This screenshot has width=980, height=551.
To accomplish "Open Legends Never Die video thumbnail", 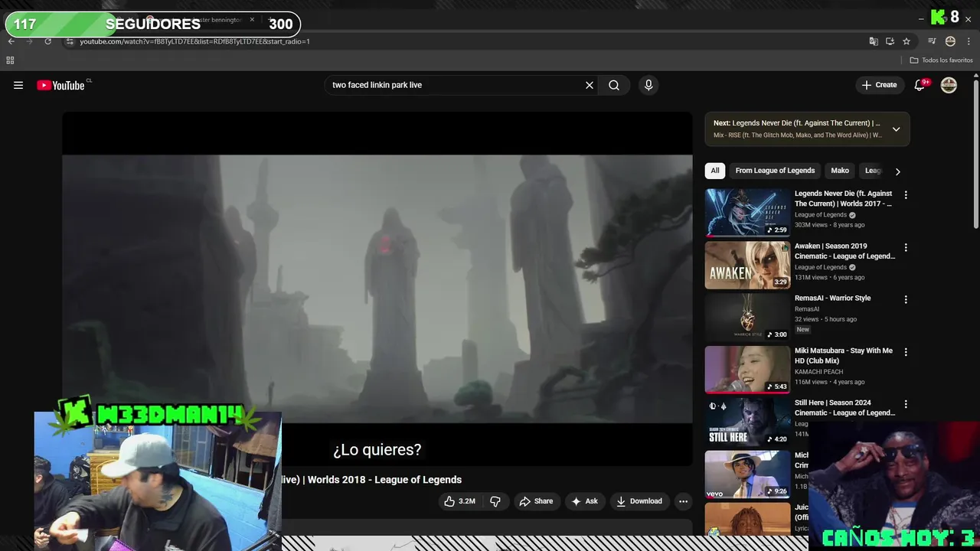I will click(747, 213).
